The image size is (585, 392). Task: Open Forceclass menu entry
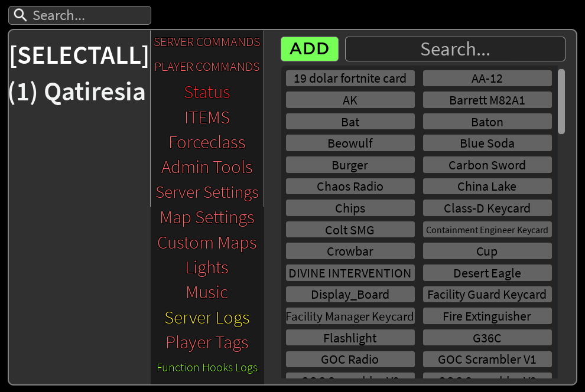tap(207, 142)
